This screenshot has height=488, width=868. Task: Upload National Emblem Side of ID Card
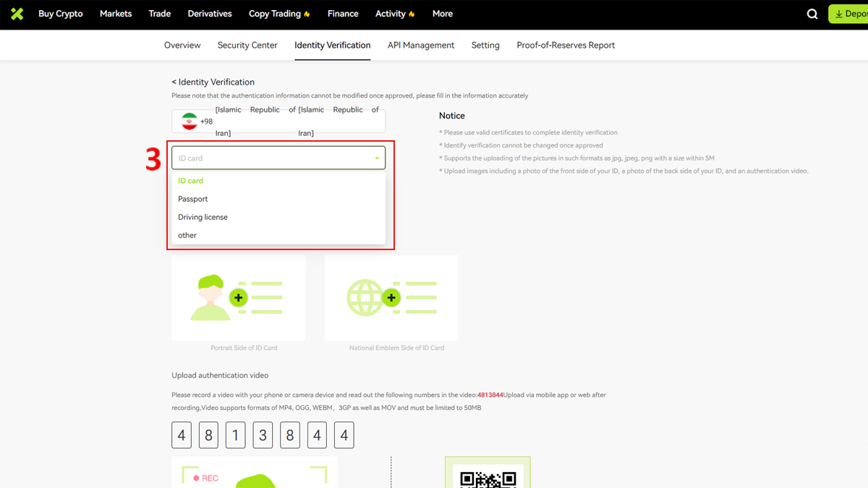click(x=391, y=297)
